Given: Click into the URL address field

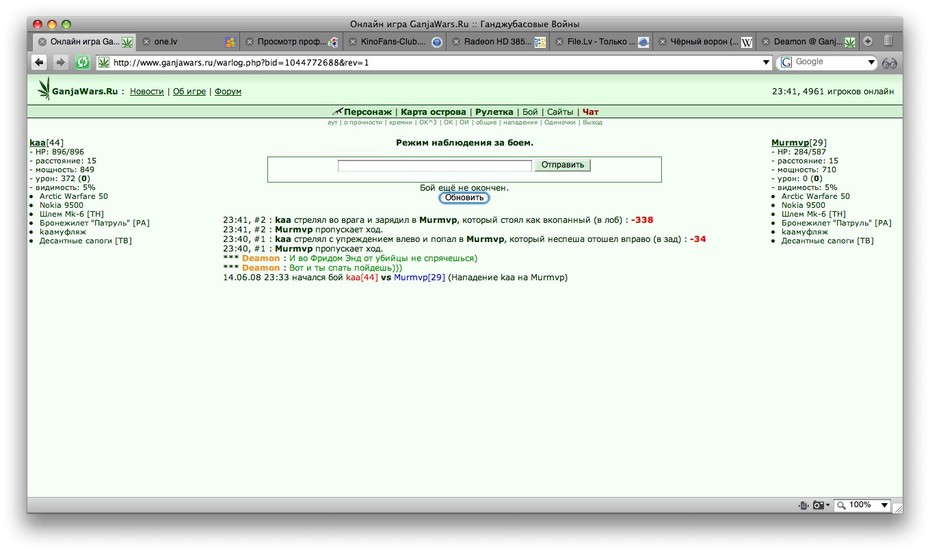Looking at the screenshot, I should [435, 62].
